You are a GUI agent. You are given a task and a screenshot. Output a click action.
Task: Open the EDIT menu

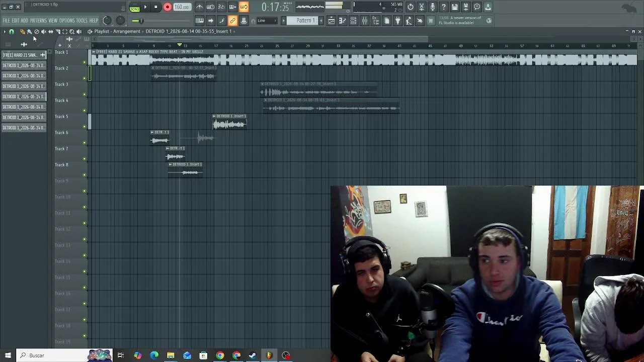[x=16, y=21]
